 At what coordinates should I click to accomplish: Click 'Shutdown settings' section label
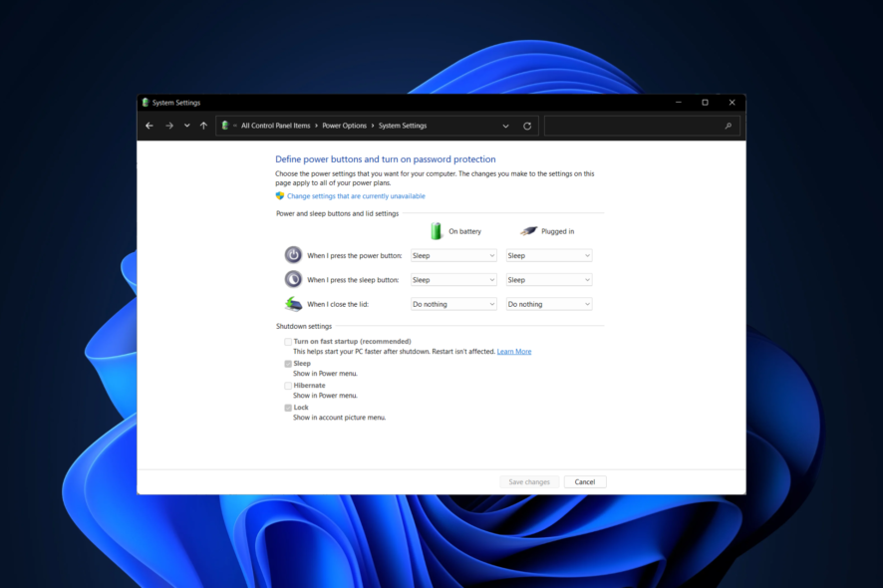coord(304,326)
